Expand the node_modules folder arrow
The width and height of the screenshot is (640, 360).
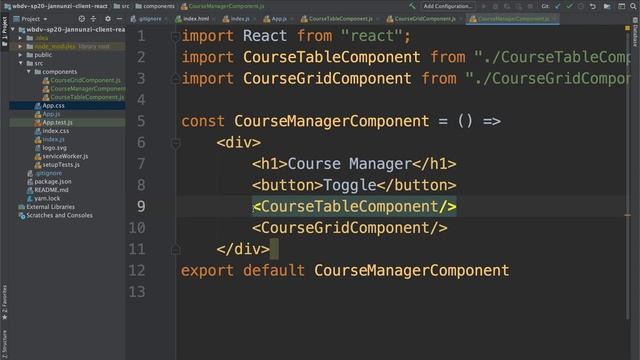pyautogui.click(x=20, y=47)
